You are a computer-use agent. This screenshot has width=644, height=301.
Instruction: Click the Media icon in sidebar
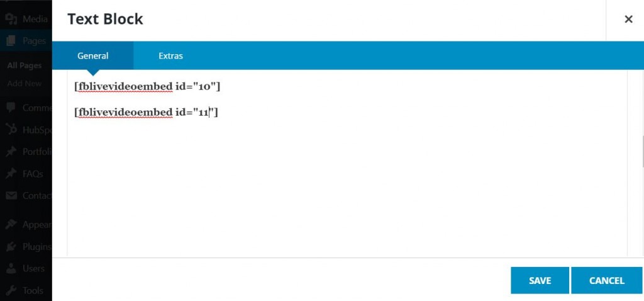pos(11,19)
